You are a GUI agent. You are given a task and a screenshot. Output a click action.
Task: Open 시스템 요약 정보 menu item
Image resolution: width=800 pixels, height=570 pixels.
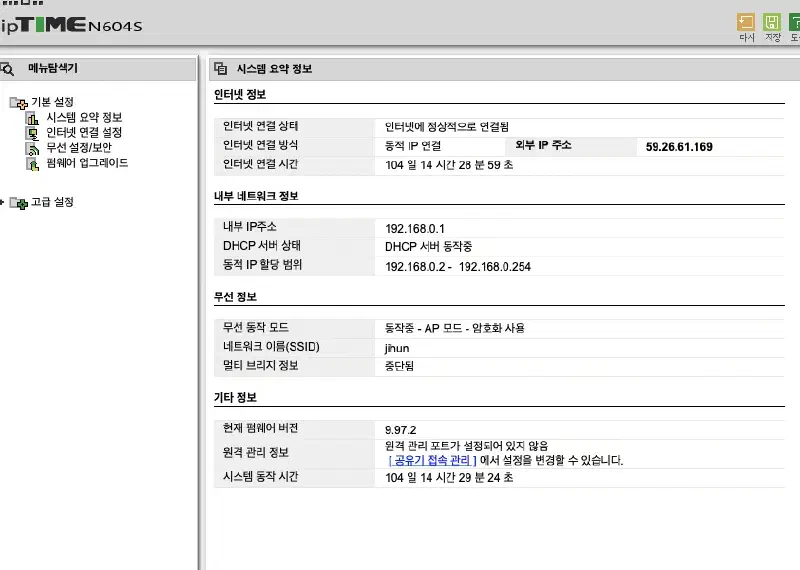[84, 118]
